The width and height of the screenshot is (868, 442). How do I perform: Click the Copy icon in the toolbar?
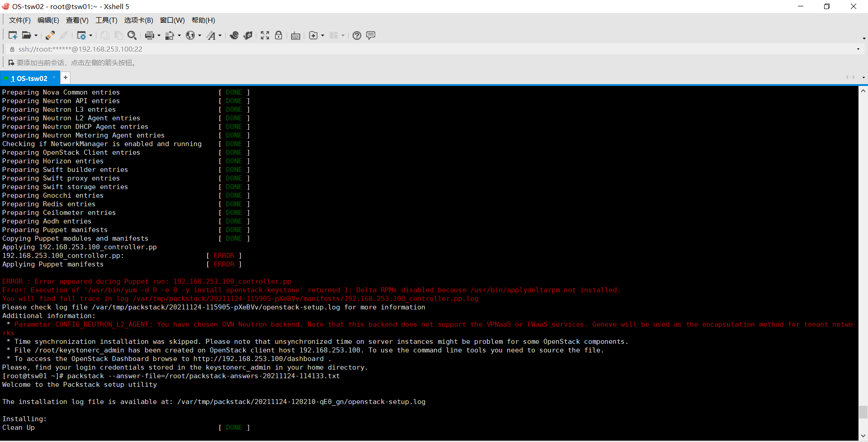point(105,35)
